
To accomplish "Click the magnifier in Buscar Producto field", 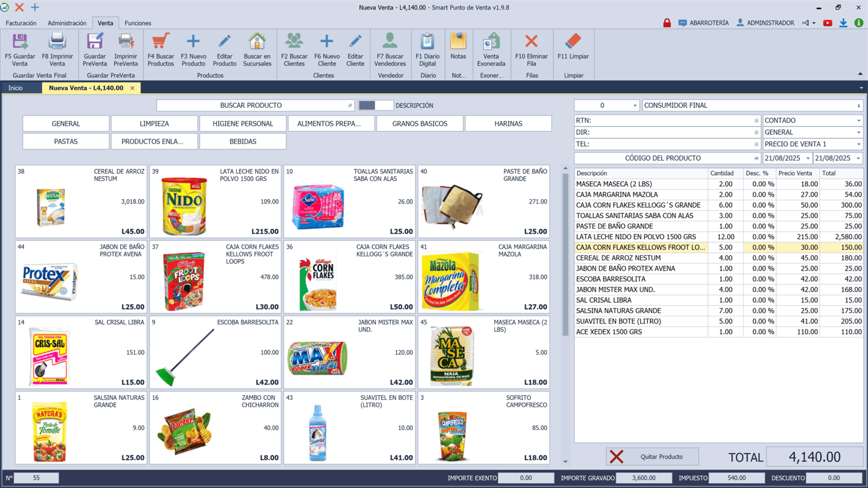I will (x=350, y=105).
